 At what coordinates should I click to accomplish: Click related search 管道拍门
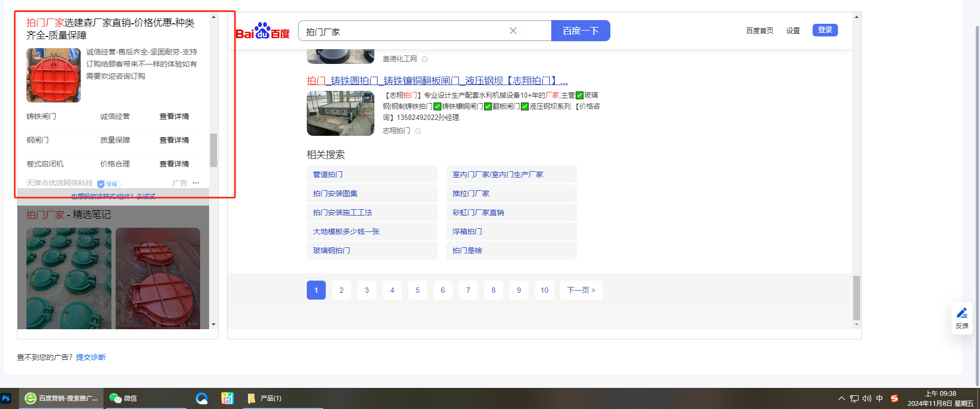(x=328, y=174)
